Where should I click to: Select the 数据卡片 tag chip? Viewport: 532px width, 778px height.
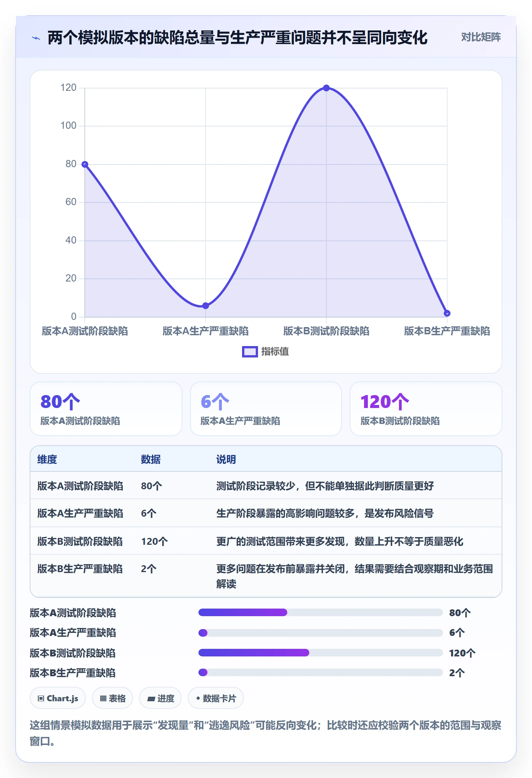(216, 698)
